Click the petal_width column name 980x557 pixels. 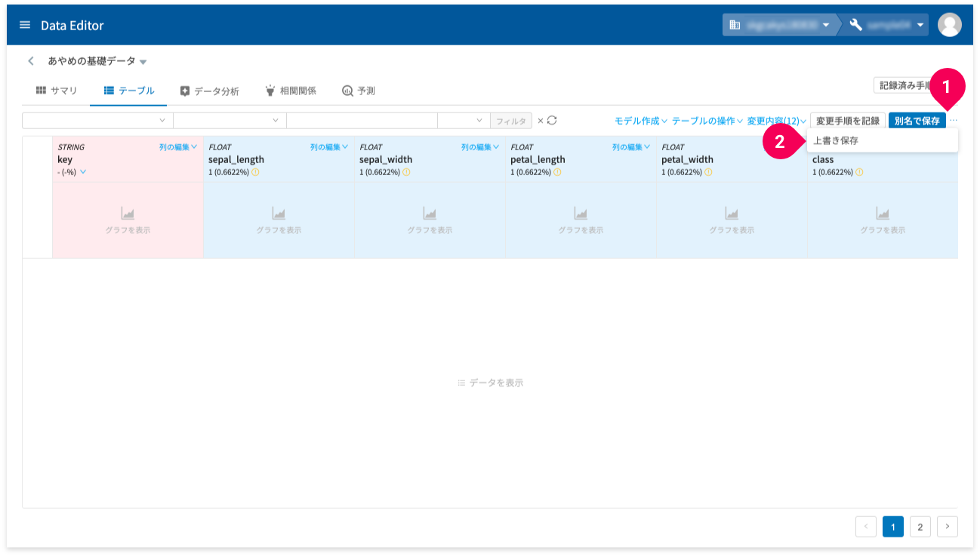tap(687, 159)
